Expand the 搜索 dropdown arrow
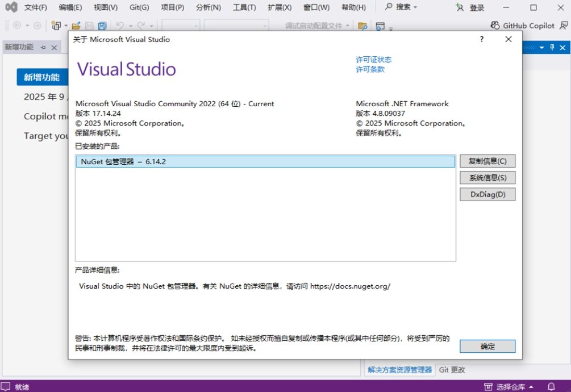Viewport: 571px width, 392px height. click(415, 7)
